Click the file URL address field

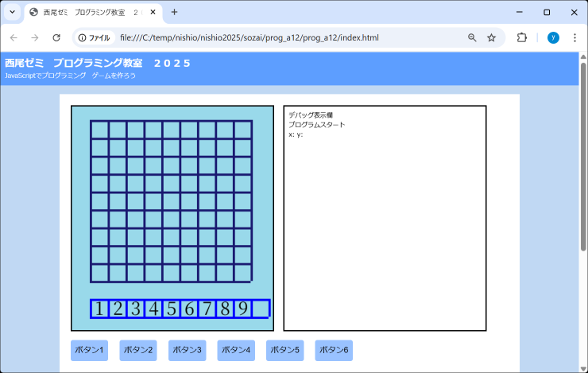point(249,37)
